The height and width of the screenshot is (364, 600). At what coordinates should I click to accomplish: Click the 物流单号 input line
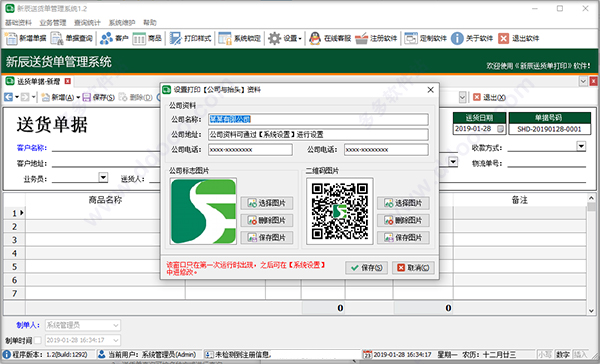pyautogui.click(x=546, y=163)
